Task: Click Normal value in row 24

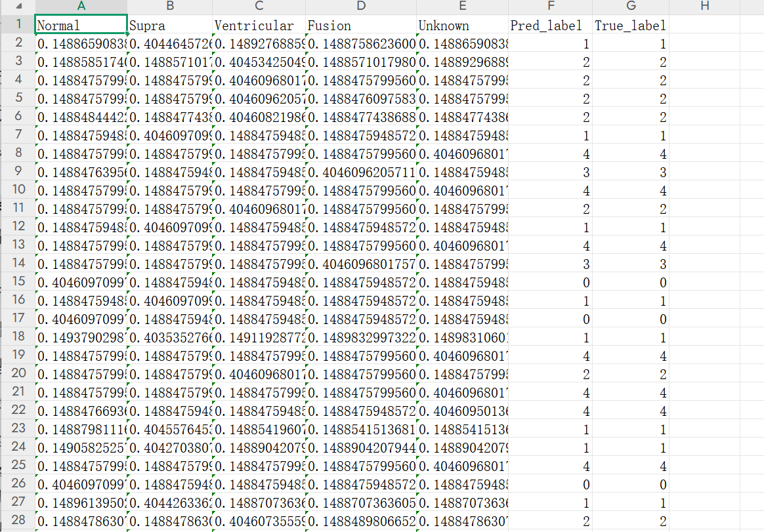Action: pyautogui.click(x=81, y=448)
